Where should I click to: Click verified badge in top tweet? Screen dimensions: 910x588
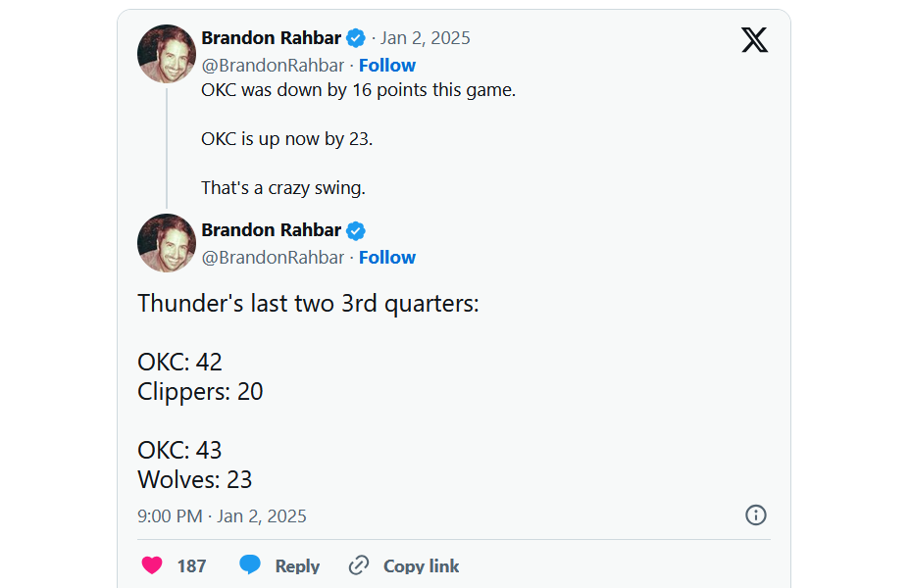click(356, 38)
